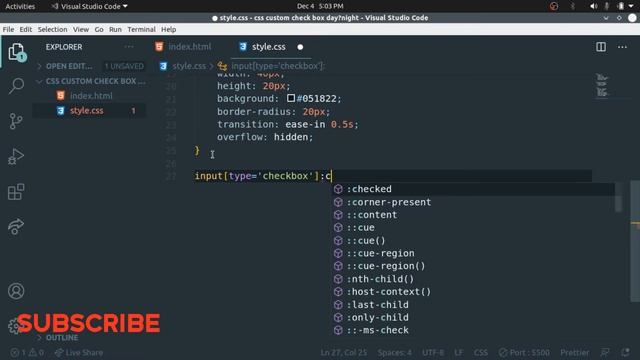Screen dimensions: 640x360
Task: Click Live Share in status bar
Action: click(79, 352)
